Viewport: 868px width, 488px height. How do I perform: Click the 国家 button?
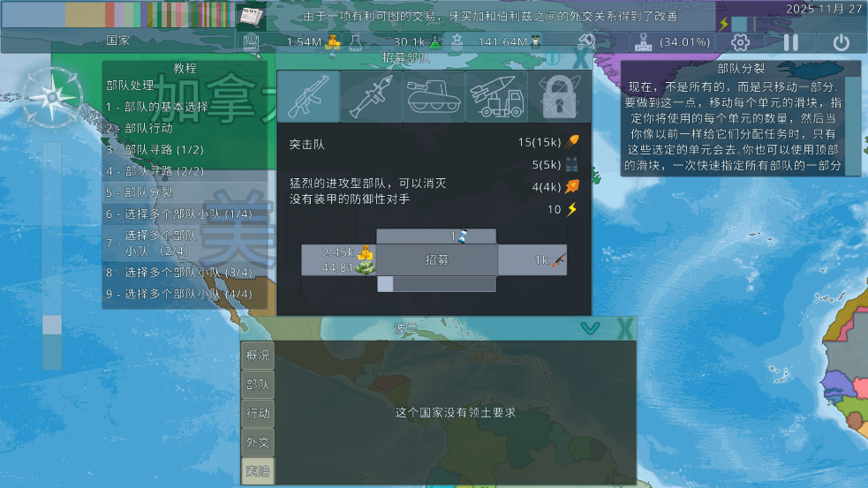click(118, 41)
